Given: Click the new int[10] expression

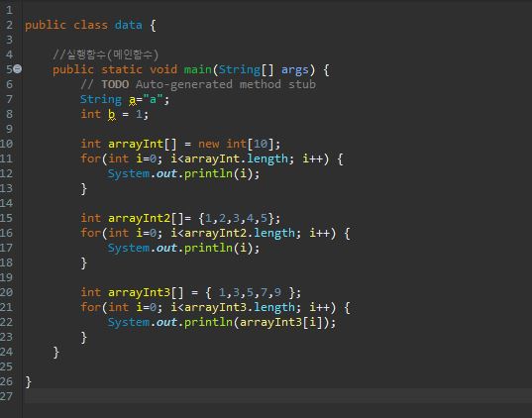Looking at the screenshot, I should [x=236, y=144].
